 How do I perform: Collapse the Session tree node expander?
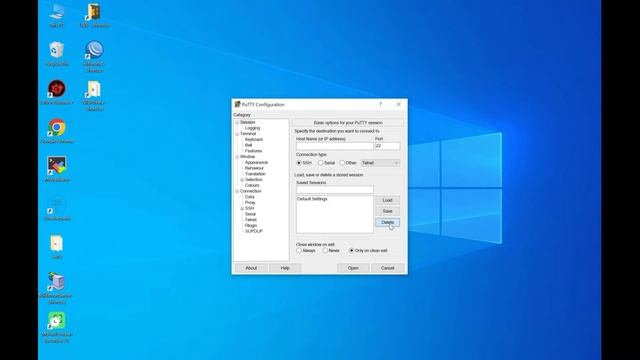click(x=237, y=122)
